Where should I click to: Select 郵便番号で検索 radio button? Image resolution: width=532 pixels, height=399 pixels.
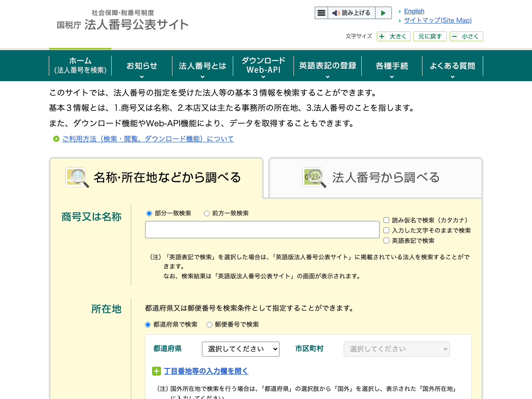[x=210, y=325]
